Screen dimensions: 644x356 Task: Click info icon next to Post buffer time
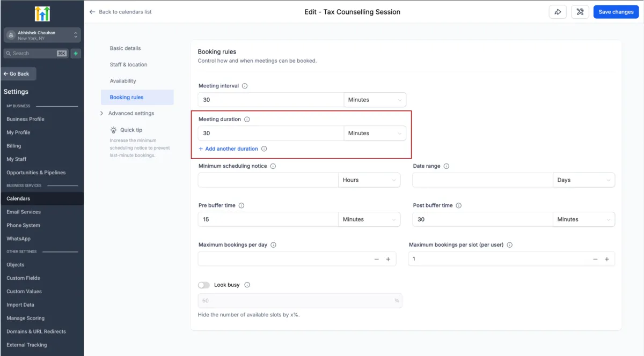click(459, 205)
